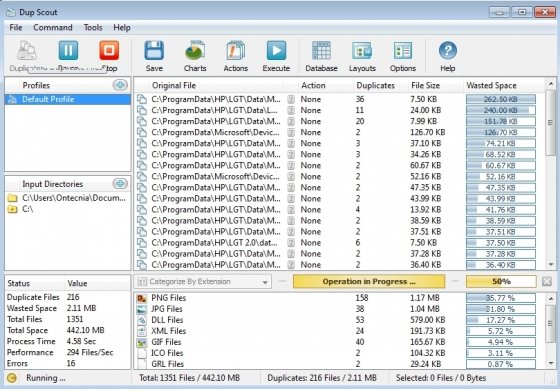Select the Default Profile entry
560x389 pixels.
point(68,99)
